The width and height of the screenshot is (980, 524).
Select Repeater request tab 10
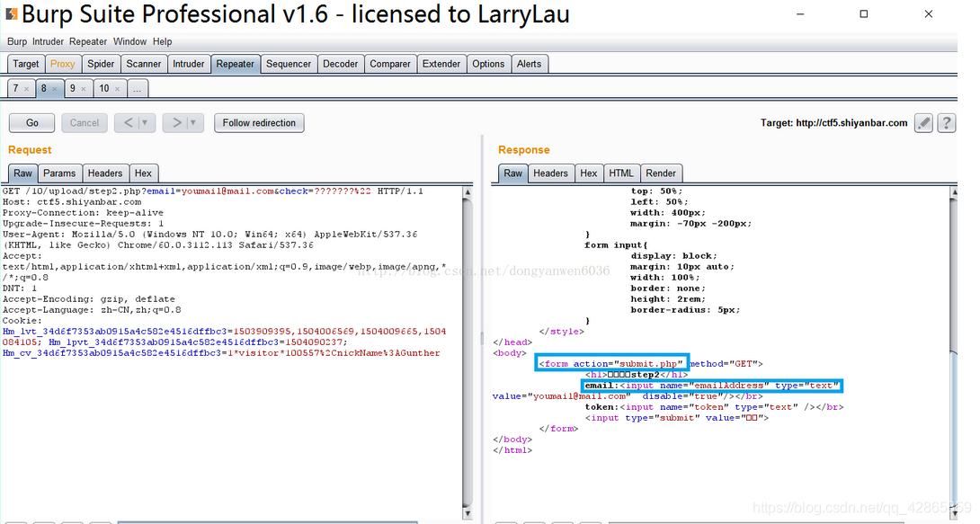click(103, 89)
